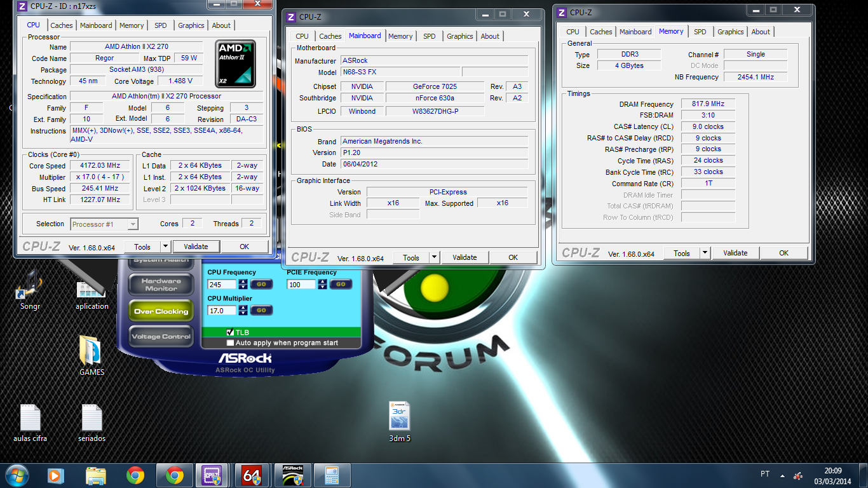868x488 pixels.
Task: Open the Calculator taskbar icon
Action: pos(331,475)
